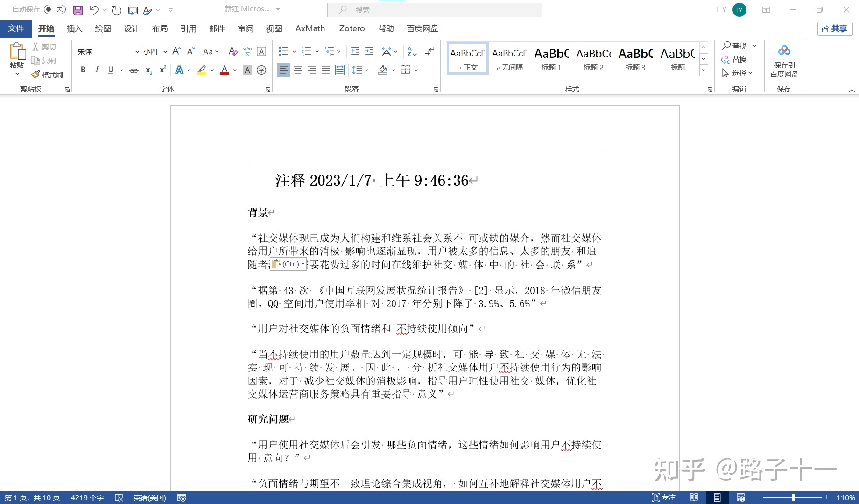The image size is (859, 504).
Task: Toggle Bold formatting
Action: click(x=83, y=70)
